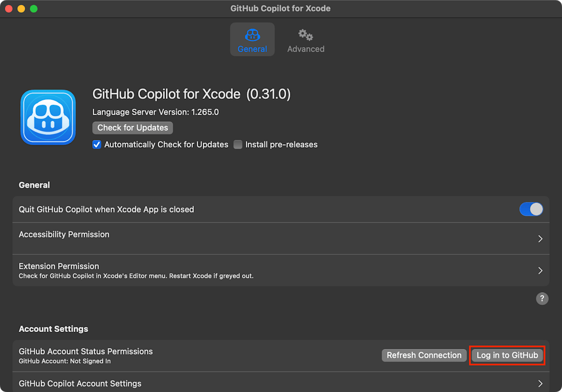Click 'GitHub Account: Not Signed In' status
This screenshot has height=392, width=562.
tap(65, 361)
